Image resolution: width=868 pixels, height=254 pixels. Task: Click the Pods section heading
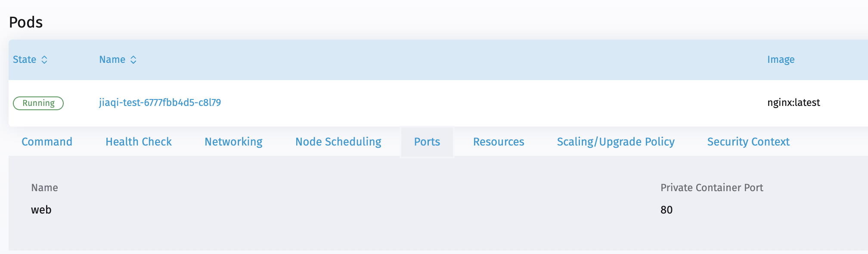25,22
